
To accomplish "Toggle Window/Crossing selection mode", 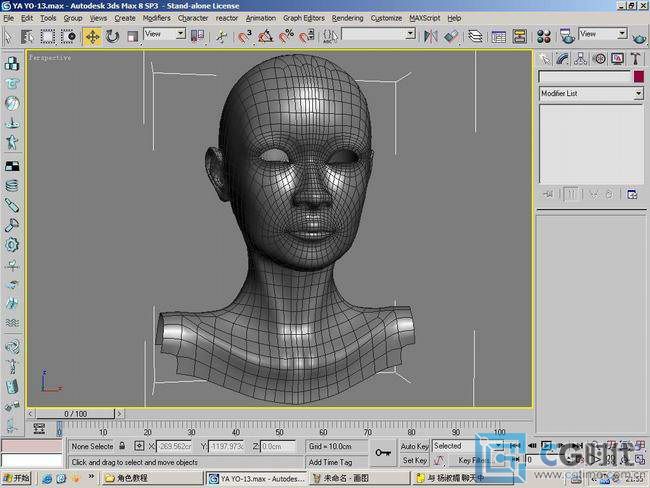I will (x=68, y=36).
